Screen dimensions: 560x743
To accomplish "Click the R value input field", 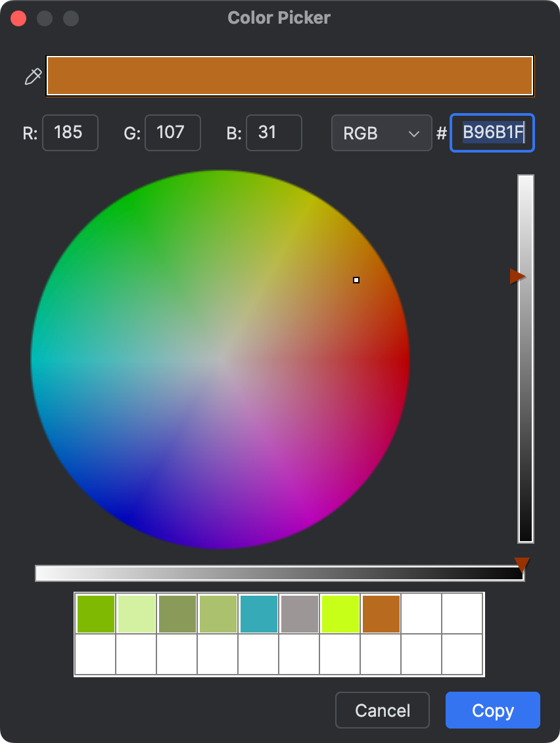I will tap(70, 133).
